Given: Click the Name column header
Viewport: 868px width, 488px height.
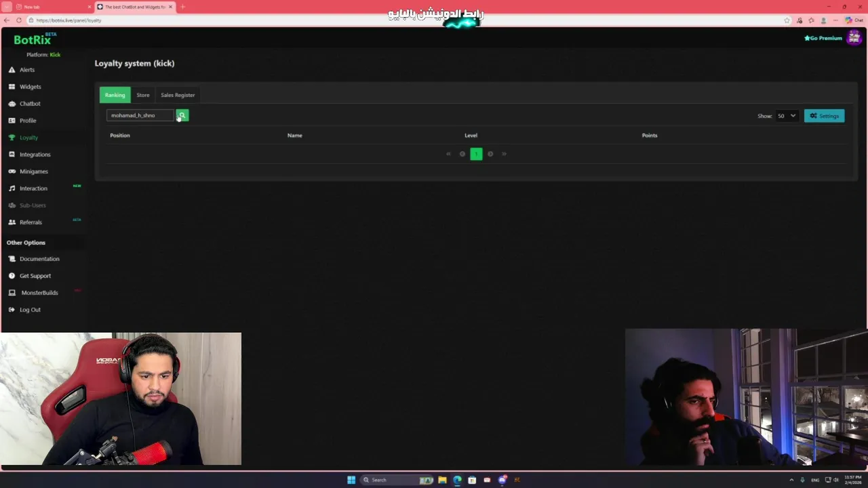Looking at the screenshot, I should click(x=295, y=136).
